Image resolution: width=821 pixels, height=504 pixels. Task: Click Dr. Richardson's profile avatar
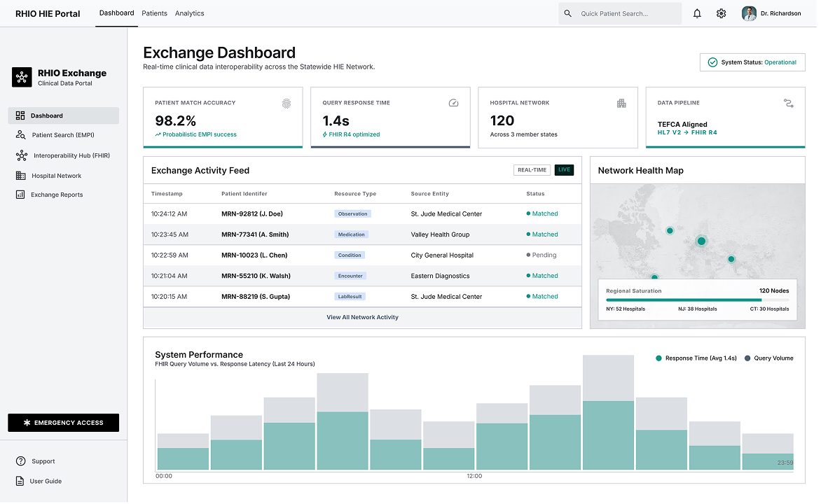coord(752,13)
